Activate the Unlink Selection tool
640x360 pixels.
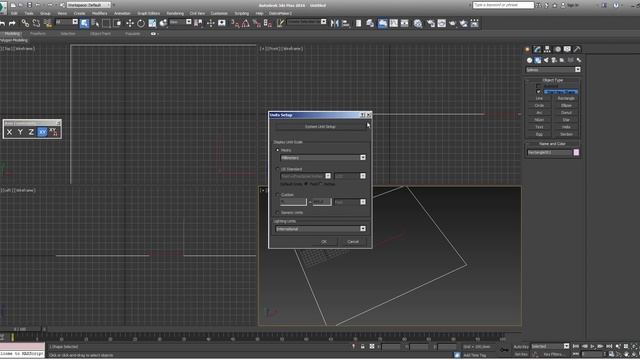pyautogui.click(x=36, y=23)
